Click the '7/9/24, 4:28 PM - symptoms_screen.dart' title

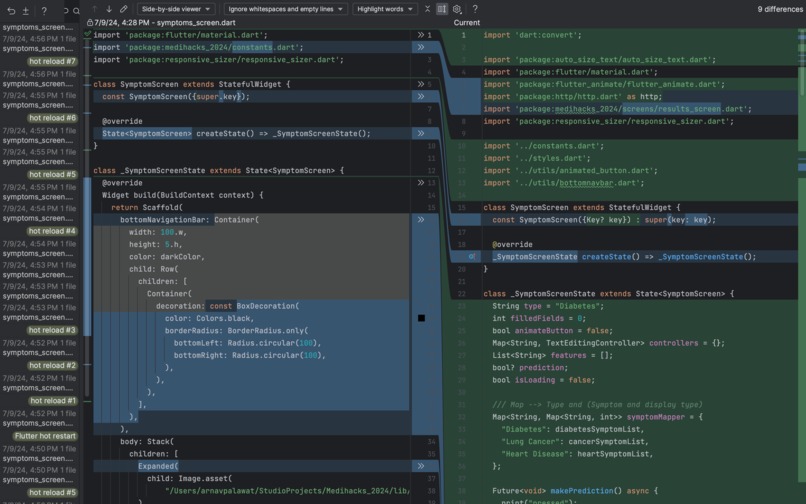(x=164, y=23)
